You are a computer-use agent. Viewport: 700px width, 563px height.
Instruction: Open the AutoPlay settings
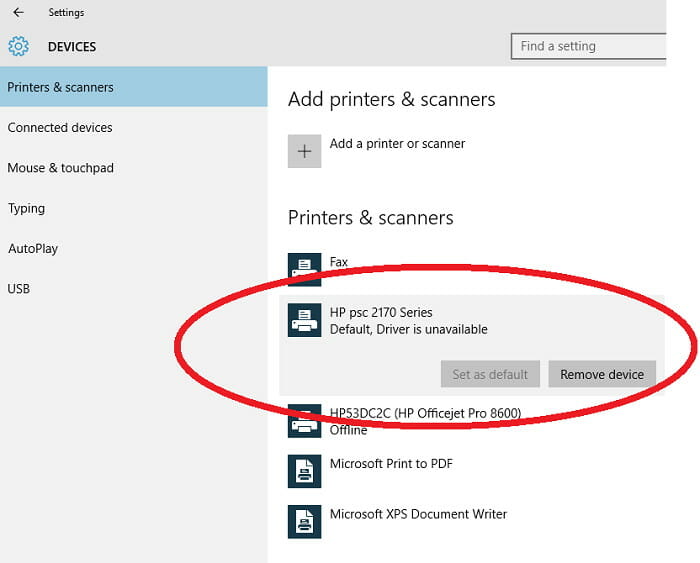coord(133,249)
